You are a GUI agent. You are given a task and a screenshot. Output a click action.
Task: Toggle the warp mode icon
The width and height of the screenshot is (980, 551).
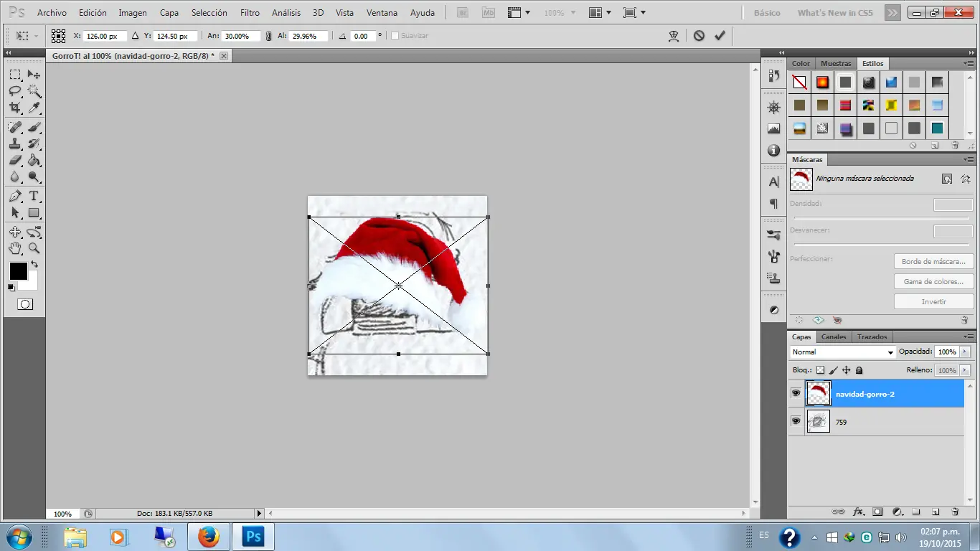(x=674, y=35)
